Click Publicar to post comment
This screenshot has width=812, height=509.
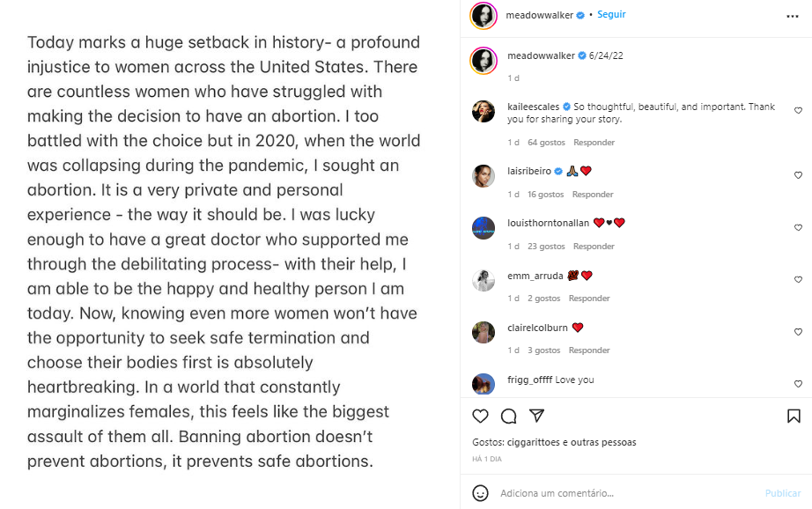pyautogui.click(x=782, y=493)
